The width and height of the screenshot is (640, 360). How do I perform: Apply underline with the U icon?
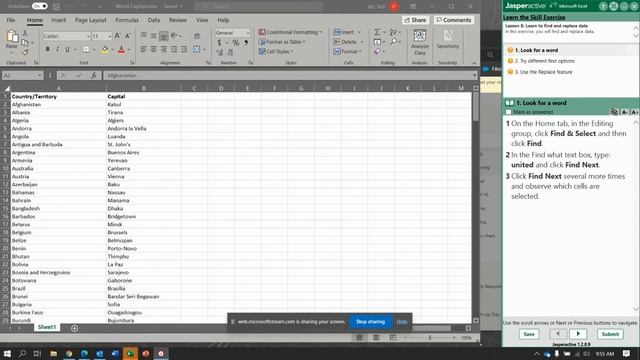[x=67, y=49]
